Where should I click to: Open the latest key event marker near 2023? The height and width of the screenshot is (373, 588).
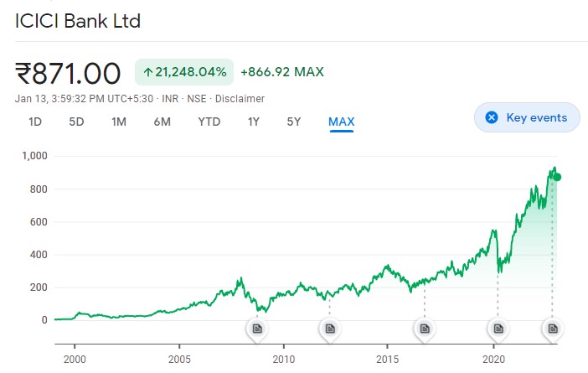552,329
